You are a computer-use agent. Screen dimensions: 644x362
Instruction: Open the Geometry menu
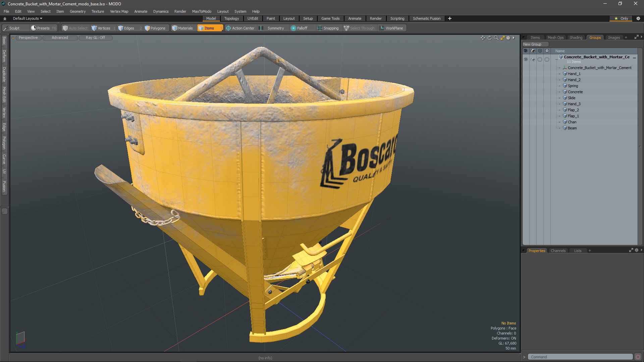point(77,11)
